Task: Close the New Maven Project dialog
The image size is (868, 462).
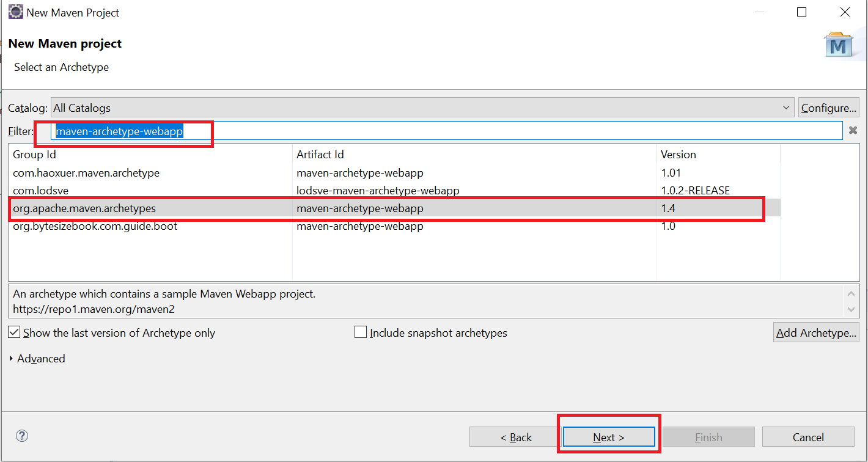Action: (x=845, y=12)
